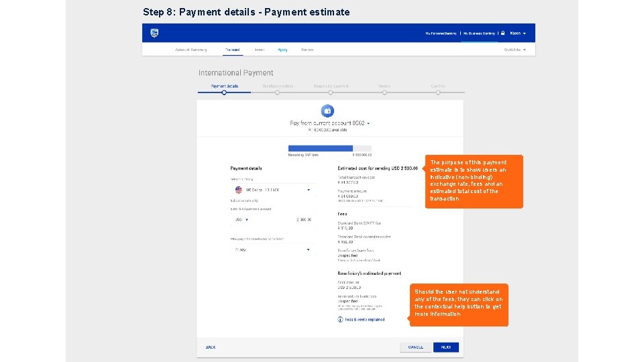This screenshot has height=362, width=644.
Task: Click the Confirm step marker
Action: pyautogui.click(x=438, y=93)
